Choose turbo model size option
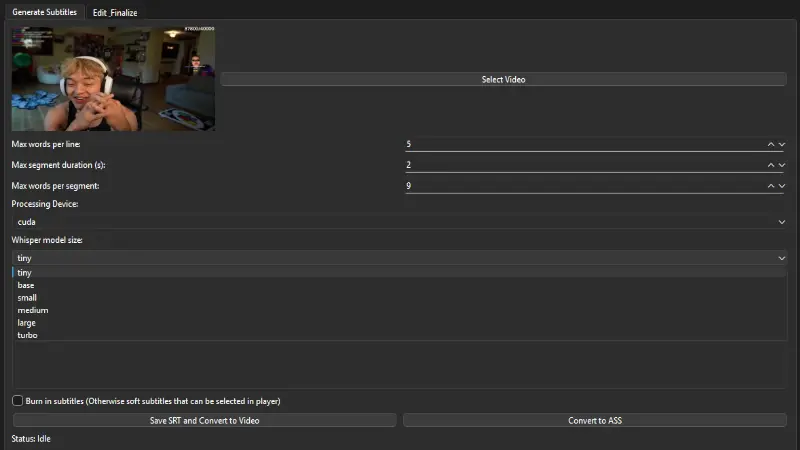This screenshot has width=800, height=450. click(x=399, y=335)
